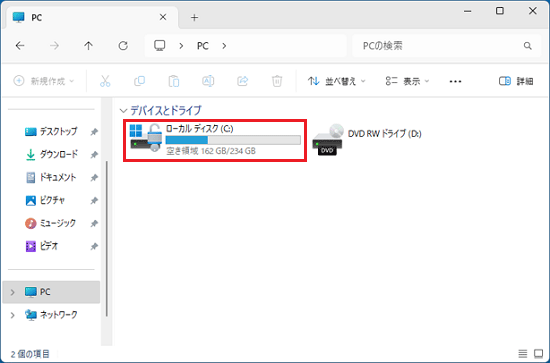The width and height of the screenshot is (550, 363).
Task: Open ピクチャ in the sidebar
Action: [x=46, y=200]
